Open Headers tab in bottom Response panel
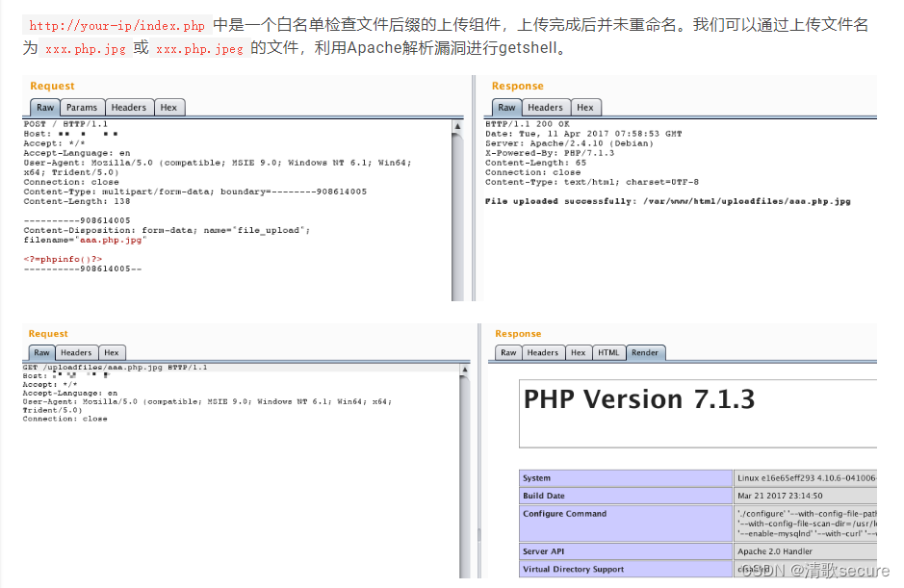Viewport: 904px width, 588px height. [543, 352]
